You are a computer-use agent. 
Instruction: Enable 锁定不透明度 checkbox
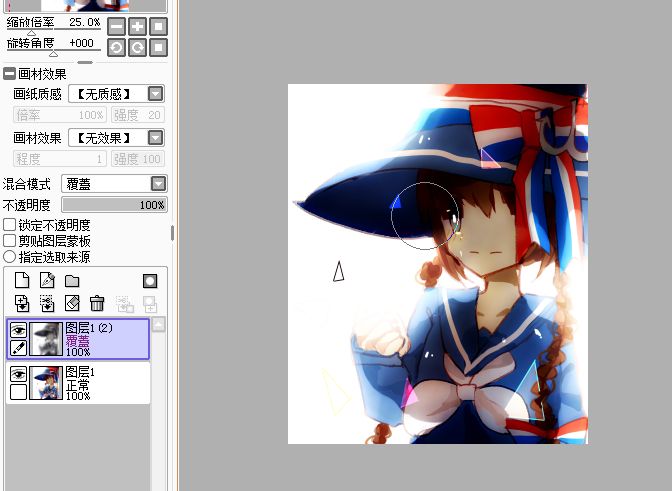click(x=9, y=225)
